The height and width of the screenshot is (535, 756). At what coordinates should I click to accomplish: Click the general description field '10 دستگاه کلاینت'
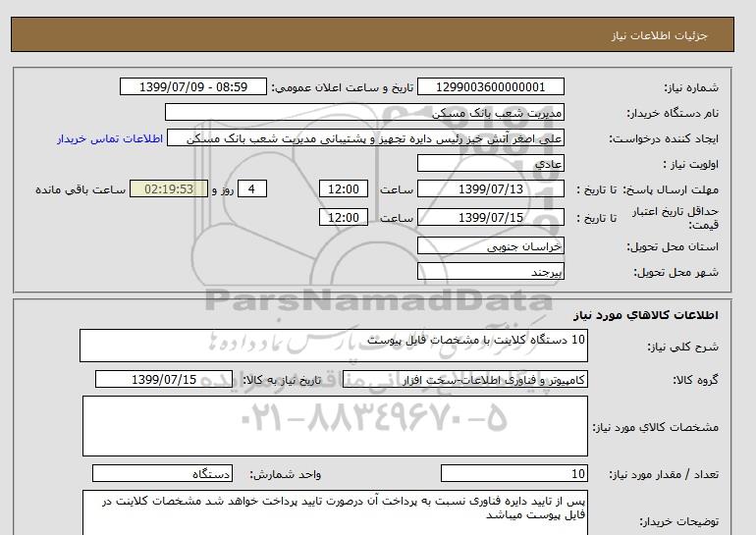pos(334,346)
